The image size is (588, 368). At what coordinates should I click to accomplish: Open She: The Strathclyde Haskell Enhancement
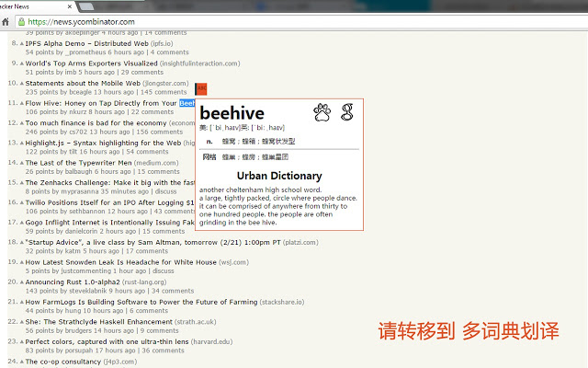tap(99, 322)
